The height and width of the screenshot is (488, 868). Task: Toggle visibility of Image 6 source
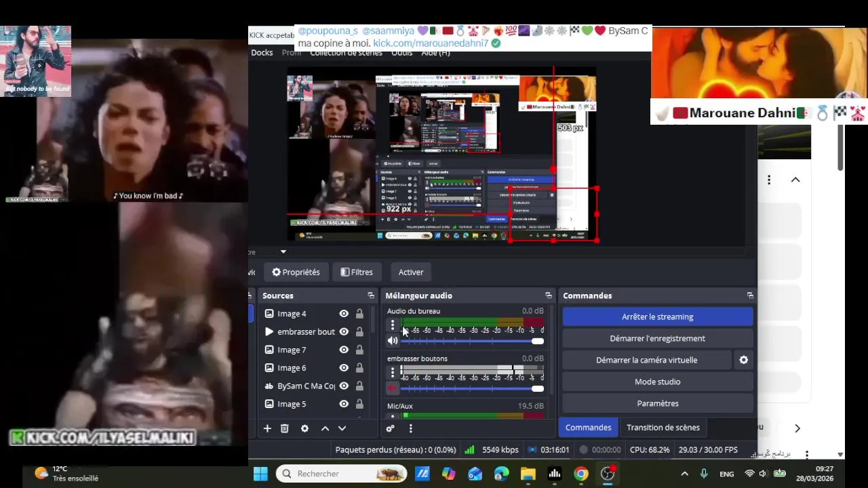click(344, 368)
